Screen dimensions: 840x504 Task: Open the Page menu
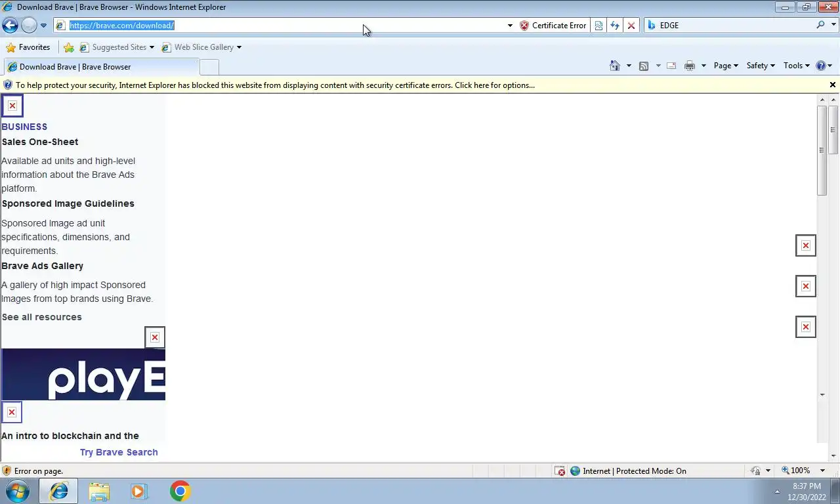click(x=726, y=66)
